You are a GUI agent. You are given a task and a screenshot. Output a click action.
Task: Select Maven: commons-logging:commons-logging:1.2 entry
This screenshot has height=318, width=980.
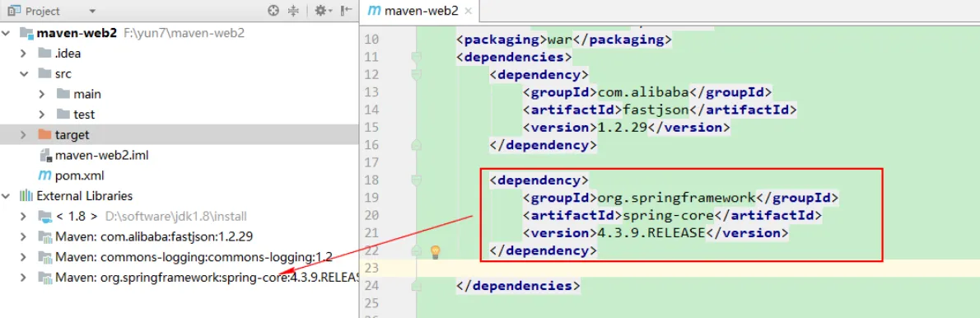(194, 257)
